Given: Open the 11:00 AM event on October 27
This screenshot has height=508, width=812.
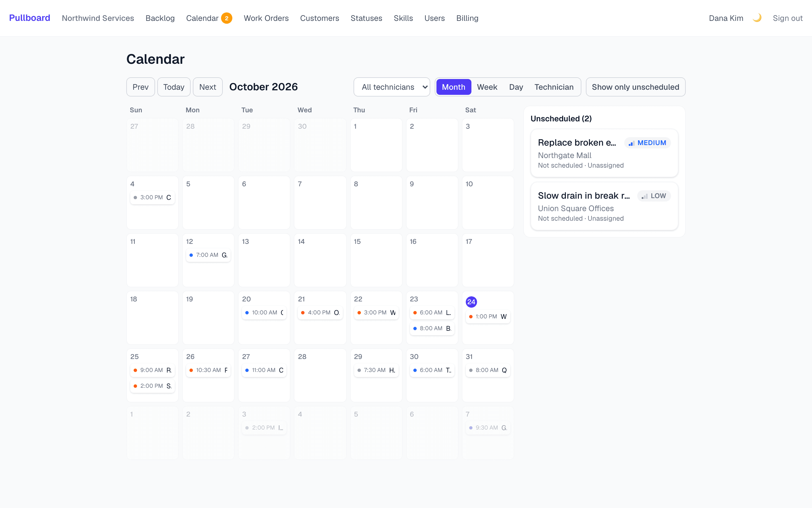Looking at the screenshot, I should tap(264, 370).
